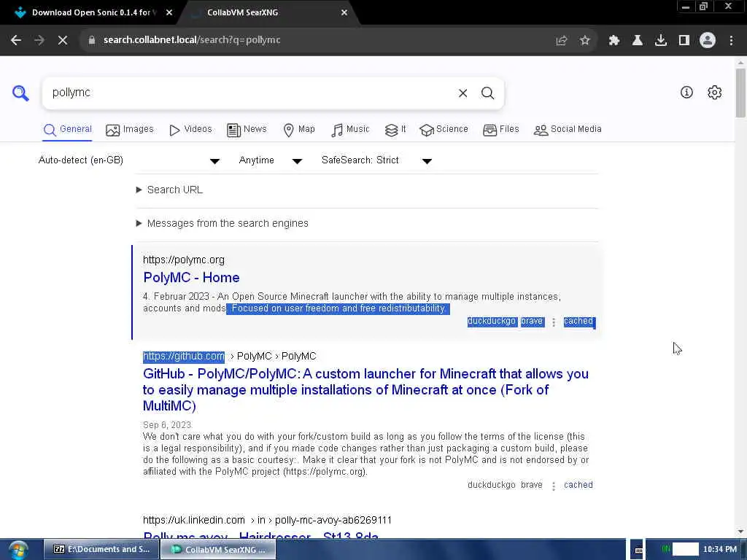Toggle the browser side panel icon
This screenshot has height=560, width=747.
pyautogui.click(x=684, y=41)
